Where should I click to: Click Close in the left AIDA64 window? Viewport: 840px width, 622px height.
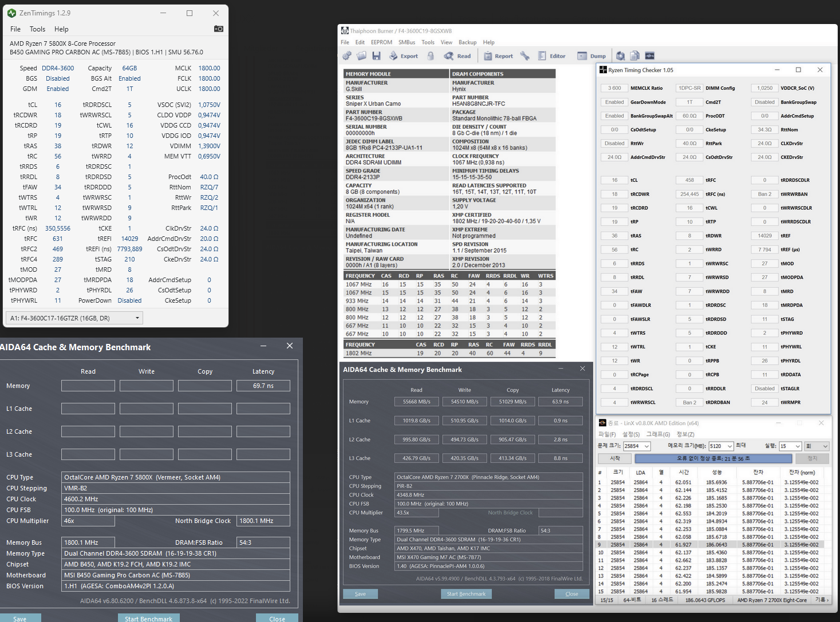[x=277, y=619]
